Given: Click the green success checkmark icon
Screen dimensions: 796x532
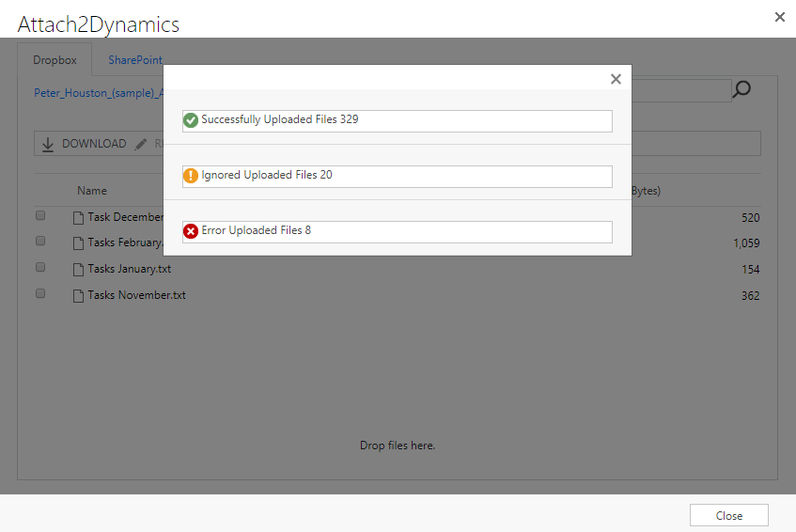Looking at the screenshot, I should click(x=191, y=120).
